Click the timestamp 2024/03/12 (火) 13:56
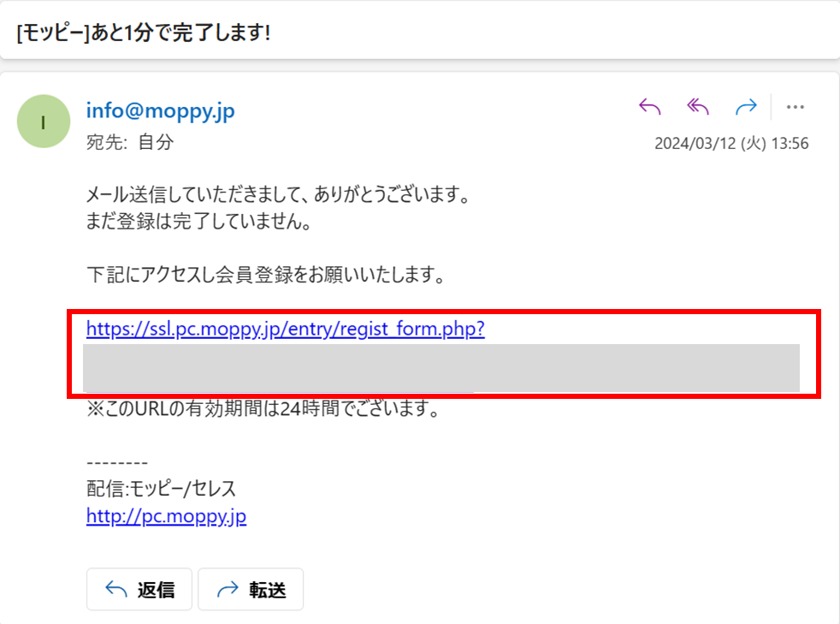 pyautogui.click(x=731, y=143)
